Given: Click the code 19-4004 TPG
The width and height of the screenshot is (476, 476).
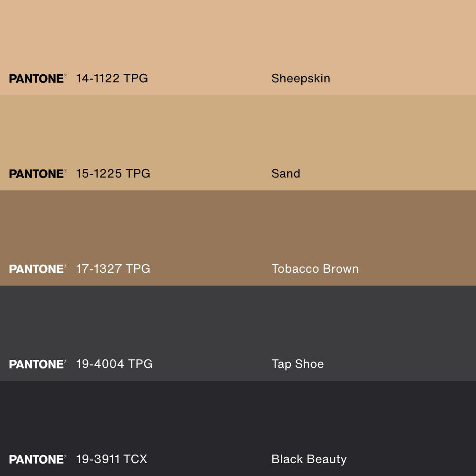Looking at the screenshot, I should click(x=114, y=364).
